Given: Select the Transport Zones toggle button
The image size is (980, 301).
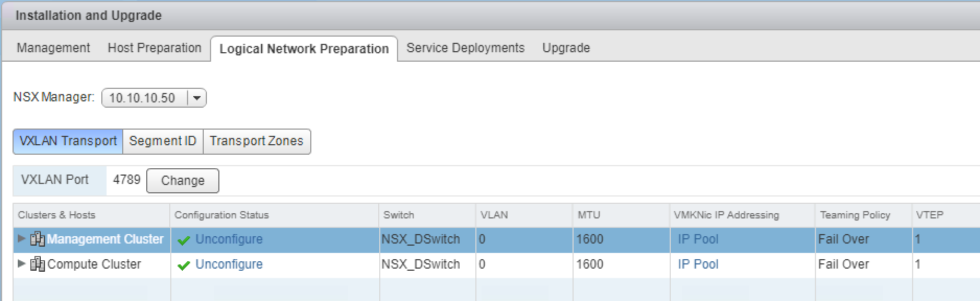Looking at the screenshot, I should pyautogui.click(x=256, y=141).
